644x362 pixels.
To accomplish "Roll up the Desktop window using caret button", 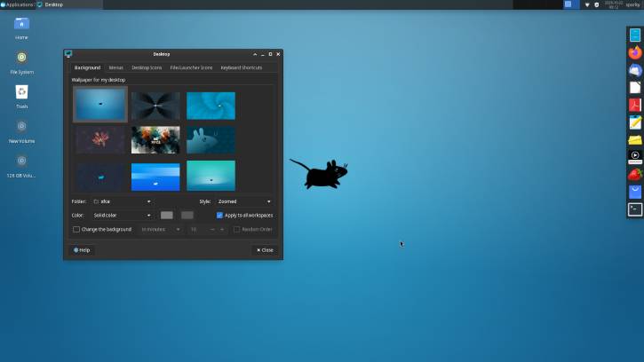I will 255,54.
